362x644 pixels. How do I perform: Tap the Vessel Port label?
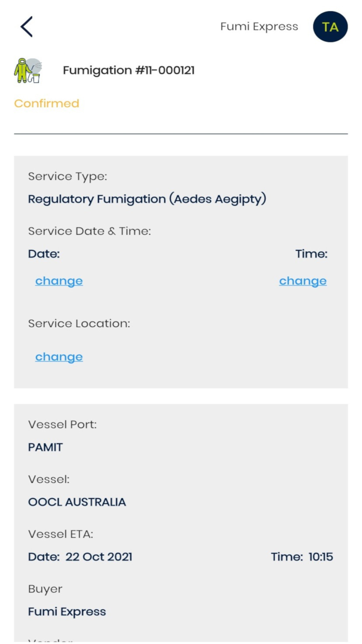coord(62,425)
